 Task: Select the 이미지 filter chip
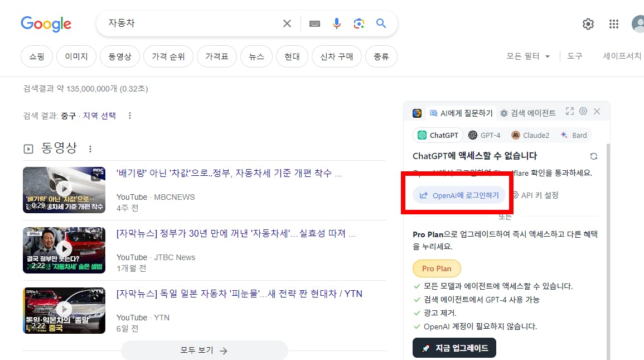point(76,56)
